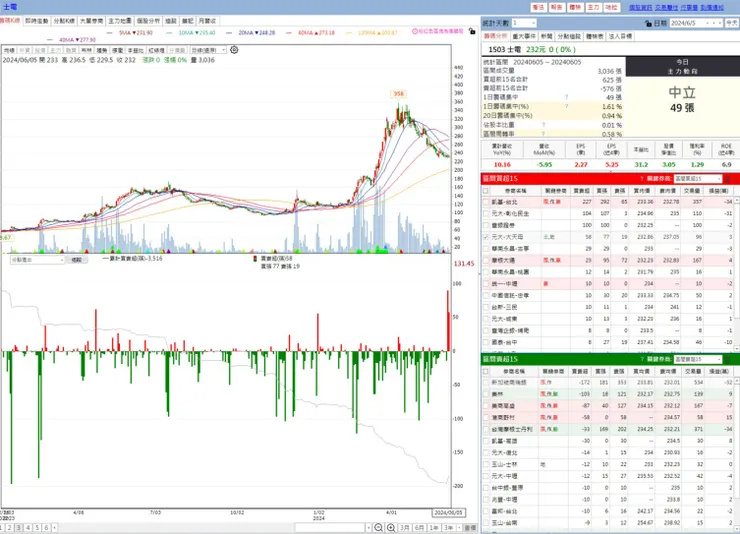Click the 中國信託-忠孝 row name
740x534 pixels.
[511, 295]
